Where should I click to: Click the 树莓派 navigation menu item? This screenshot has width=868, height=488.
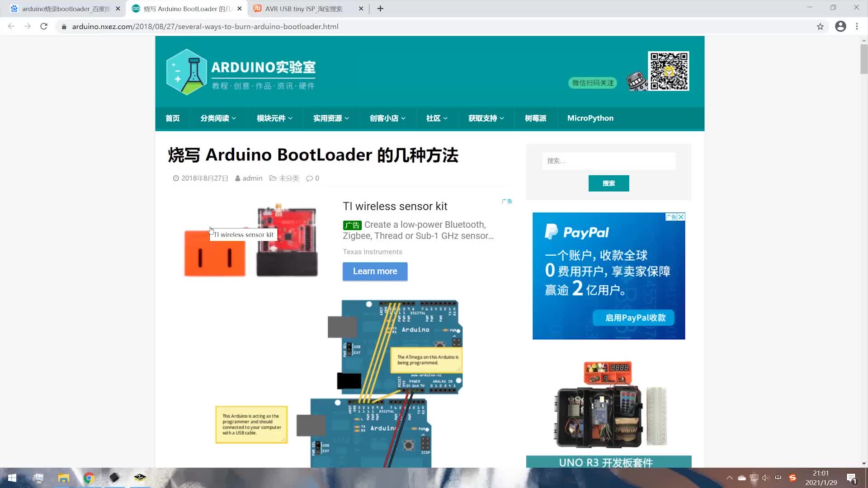coord(535,117)
